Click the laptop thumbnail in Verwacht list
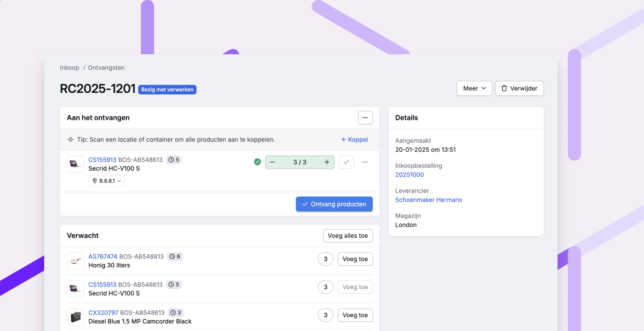Image resolution: width=644 pixels, height=331 pixels. [x=75, y=289]
